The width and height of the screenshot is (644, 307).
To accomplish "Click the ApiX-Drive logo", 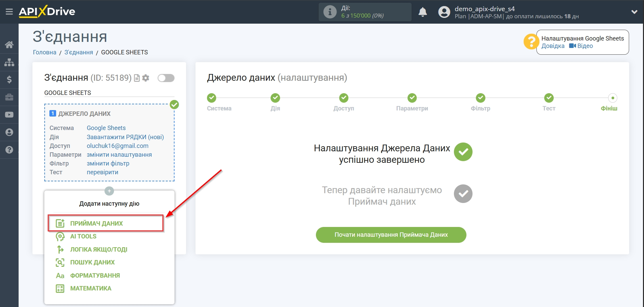I will pyautogui.click(x=47, y=11).
